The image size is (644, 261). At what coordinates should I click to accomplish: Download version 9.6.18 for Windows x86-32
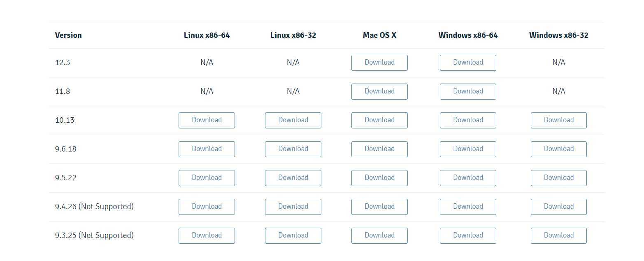(559, 149)
